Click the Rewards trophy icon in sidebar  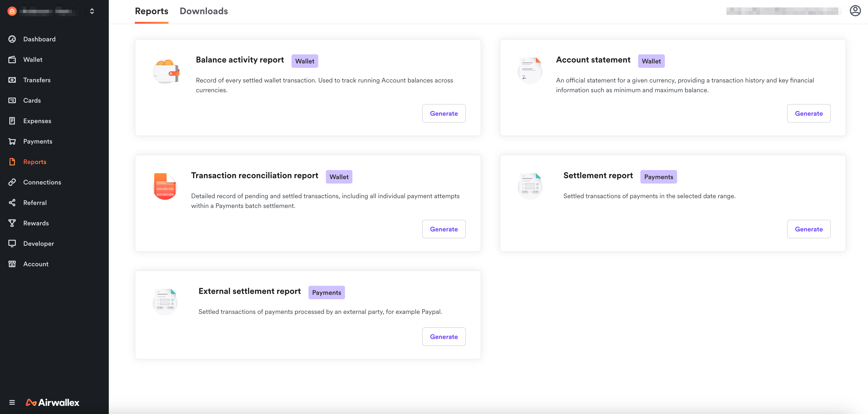coord(12,223)
